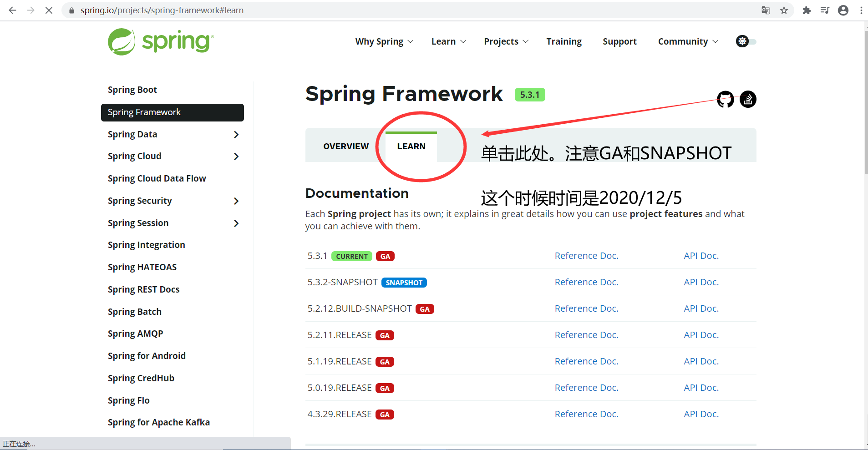The image size is (868, 450).
Task: Open Reference Doc. for 5.2.12.BUILD-SNAPSHOT
Action: point(586,308)
